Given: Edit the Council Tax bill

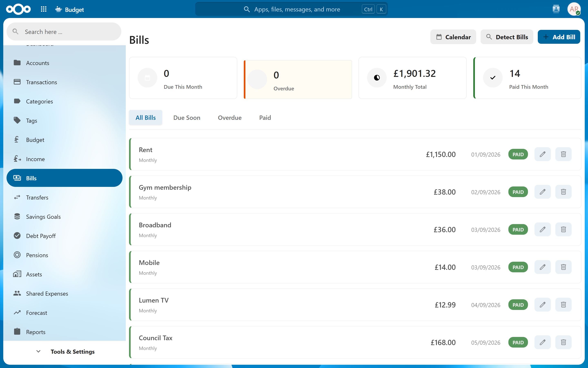Looking at the screenshot, I should coord(542,342).
